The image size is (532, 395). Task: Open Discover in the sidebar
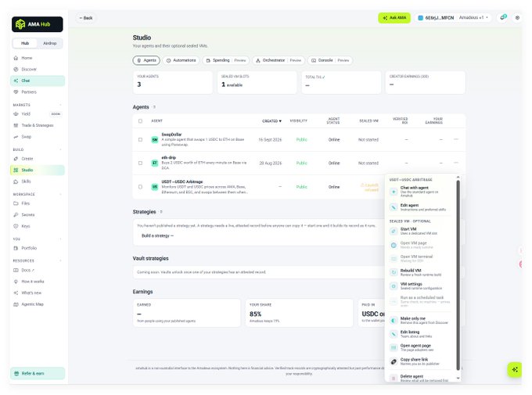point(38,70)
